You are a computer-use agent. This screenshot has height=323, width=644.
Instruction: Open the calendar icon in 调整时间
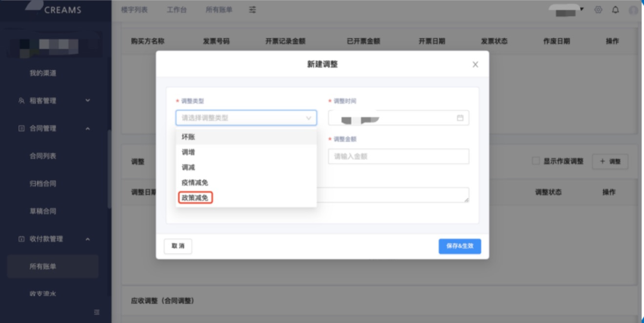point(460,118)
